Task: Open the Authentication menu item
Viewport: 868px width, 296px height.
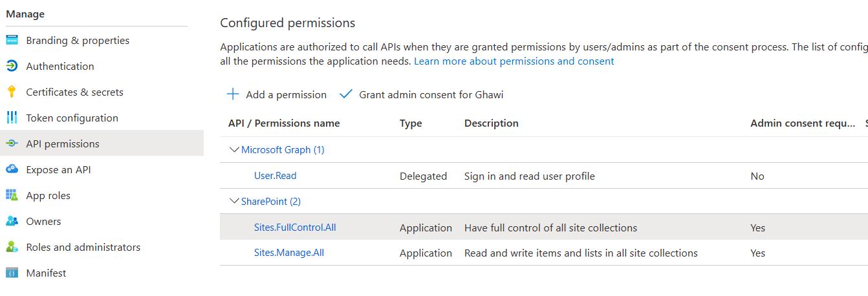Action: click(x=60, y=66)
